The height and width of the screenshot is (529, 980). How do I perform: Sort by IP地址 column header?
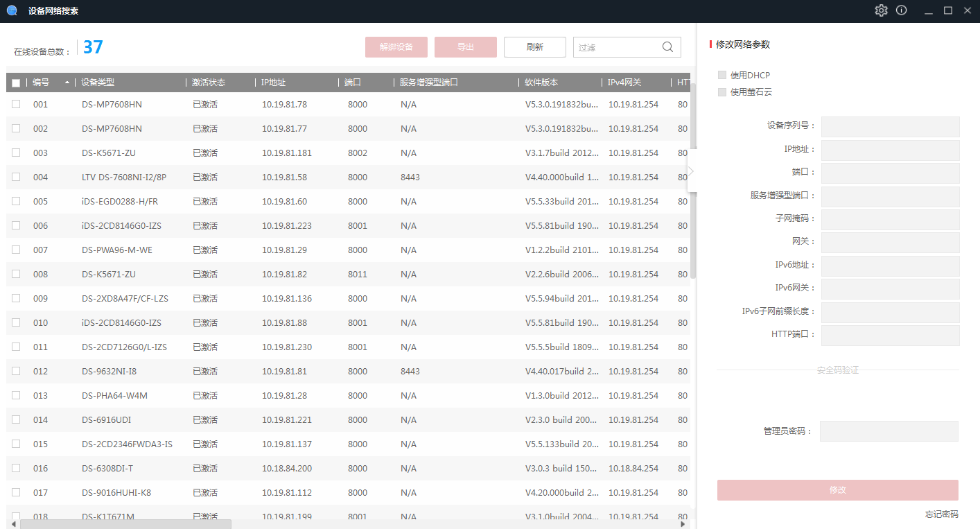pos(273,83)
